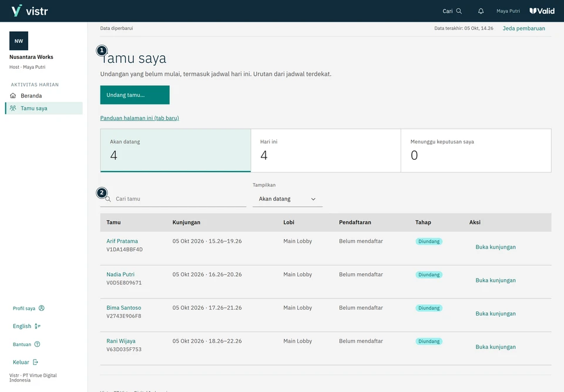Open the search magnifier icon in header
The image size is (564, 392).
(459, 11)
